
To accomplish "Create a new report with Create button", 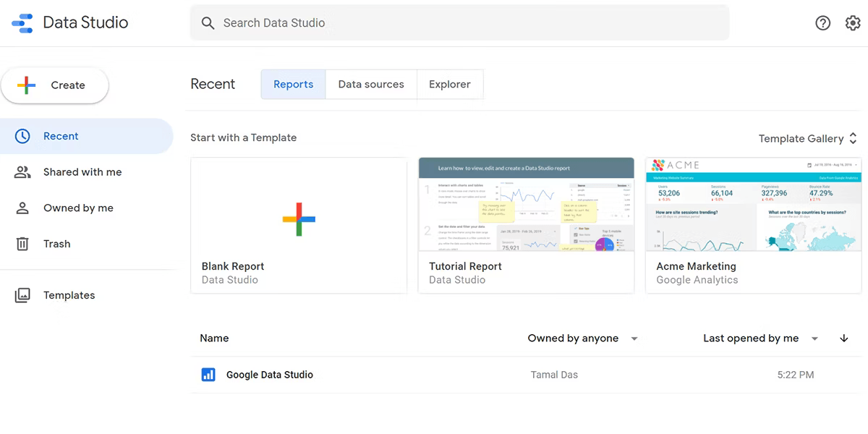I will point(55,85).
